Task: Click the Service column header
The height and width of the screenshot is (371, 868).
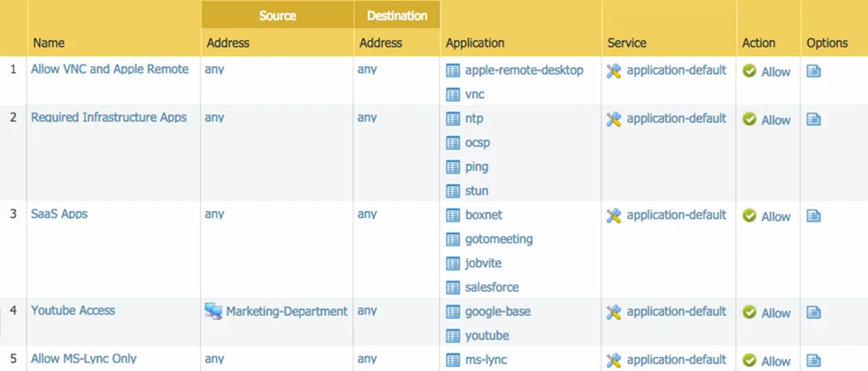Action: click(x=627, y=43)
